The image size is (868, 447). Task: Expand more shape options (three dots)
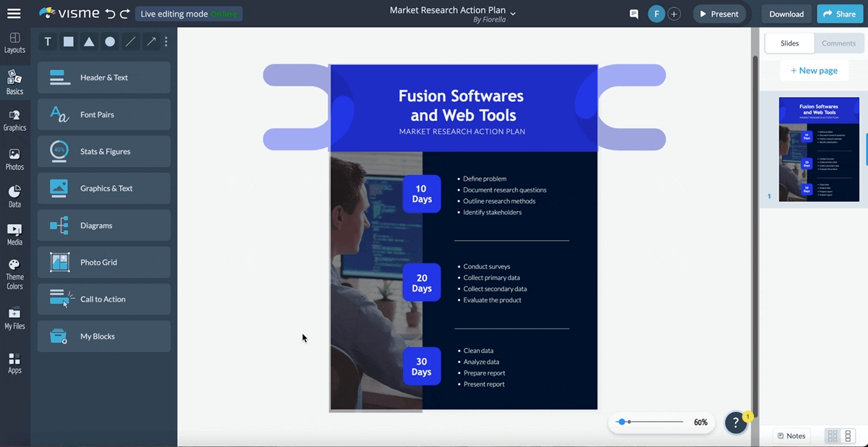pyautogui.click(x=166, y=42)
